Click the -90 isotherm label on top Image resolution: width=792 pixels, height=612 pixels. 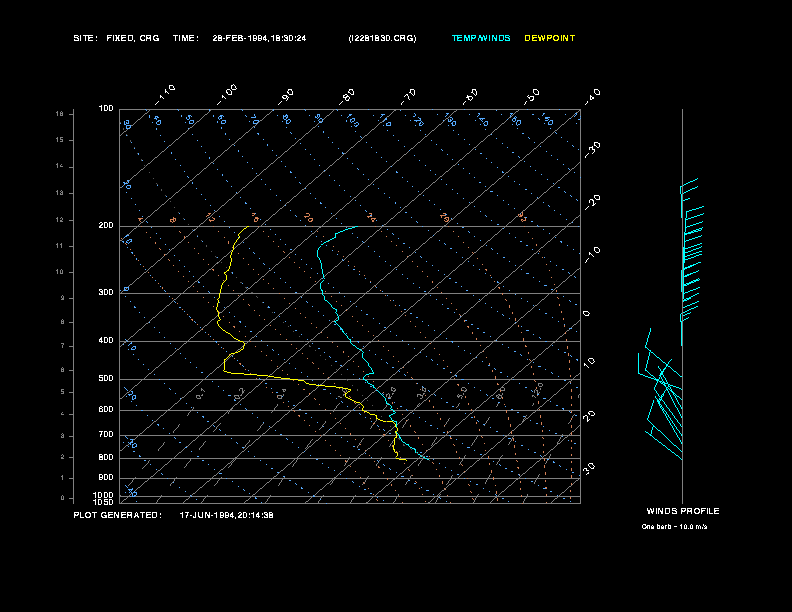(286, 97)
